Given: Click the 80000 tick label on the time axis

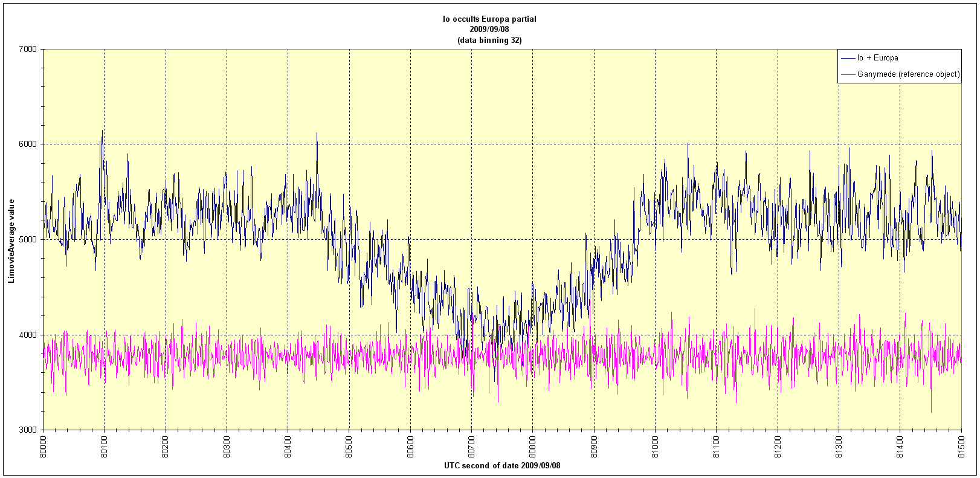Looking at the screenshot, I should [43, 446].
